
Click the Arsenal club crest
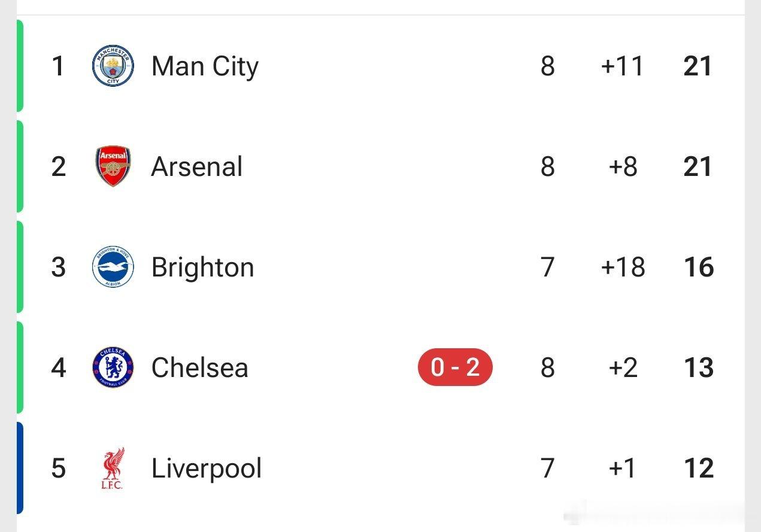113,166
